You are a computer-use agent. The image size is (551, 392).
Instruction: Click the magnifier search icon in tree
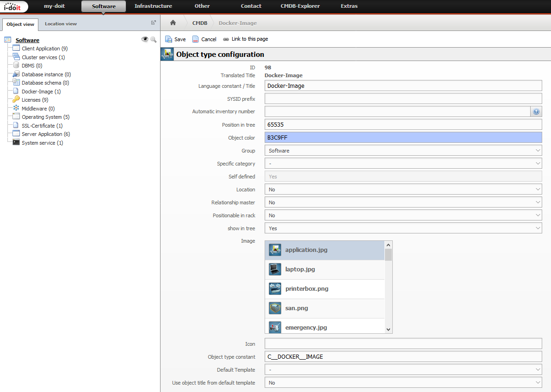coord(153,39)
